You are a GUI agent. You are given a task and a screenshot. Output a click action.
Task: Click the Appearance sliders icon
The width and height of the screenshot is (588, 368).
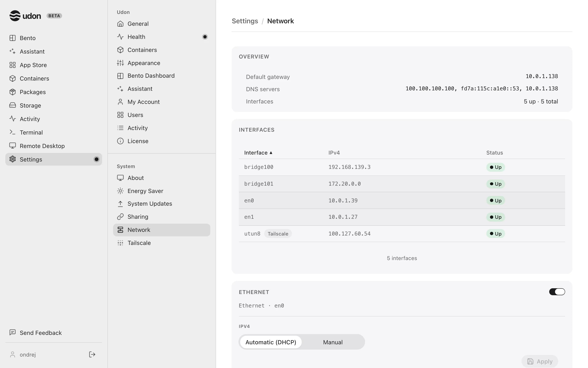[120, 63]
